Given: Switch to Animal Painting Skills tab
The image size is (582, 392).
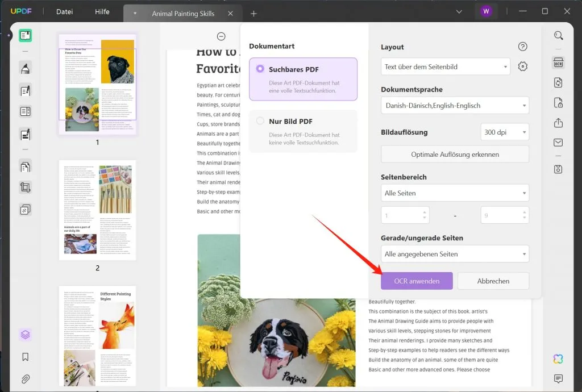Looking at the screenshot, I should click(x=183, y=14).
